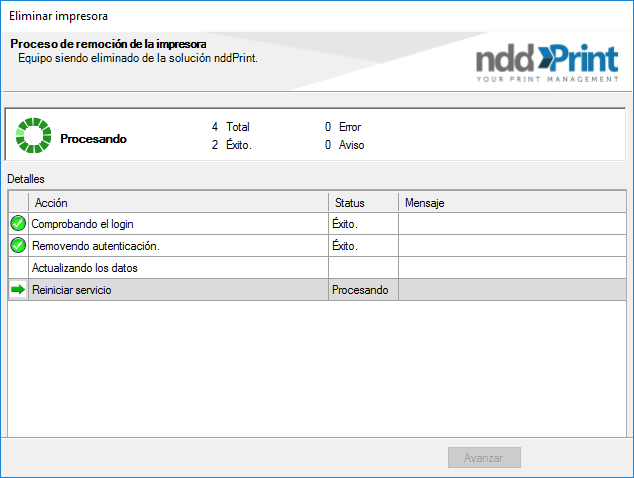Click the green arrow beside Reiniciar servicio
Image resolution: width=634 pixels, height=478 pixels.
pos(18,290)
